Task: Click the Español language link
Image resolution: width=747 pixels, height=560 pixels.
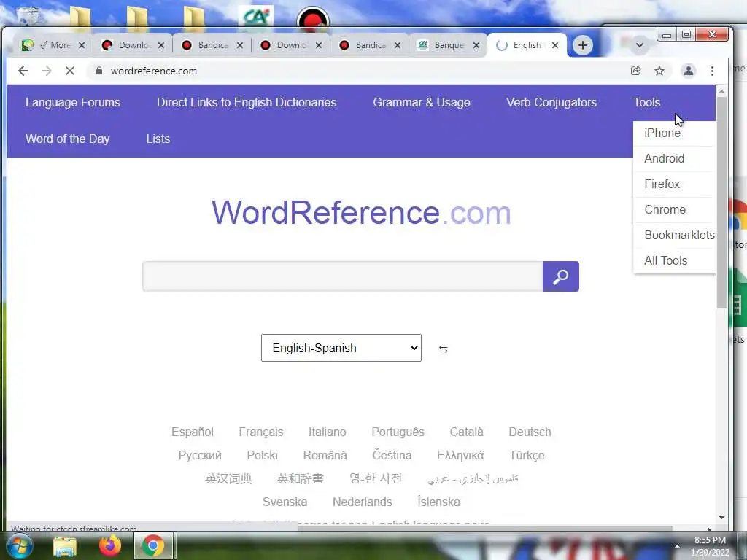Action: tap(193, 432)
